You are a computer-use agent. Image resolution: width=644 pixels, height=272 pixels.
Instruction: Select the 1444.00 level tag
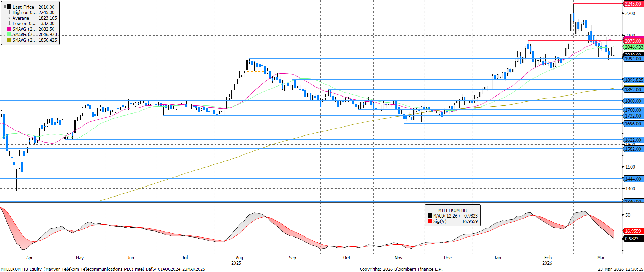633,179
